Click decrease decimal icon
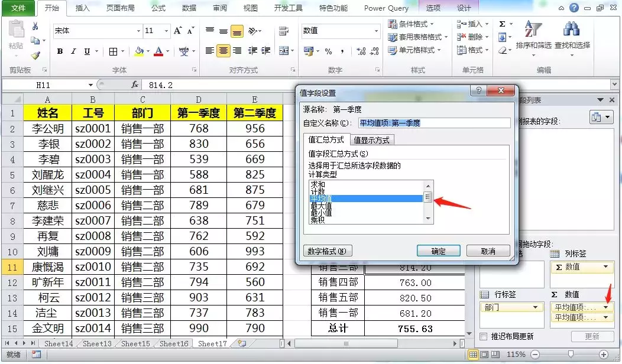 tap(374, 51)
